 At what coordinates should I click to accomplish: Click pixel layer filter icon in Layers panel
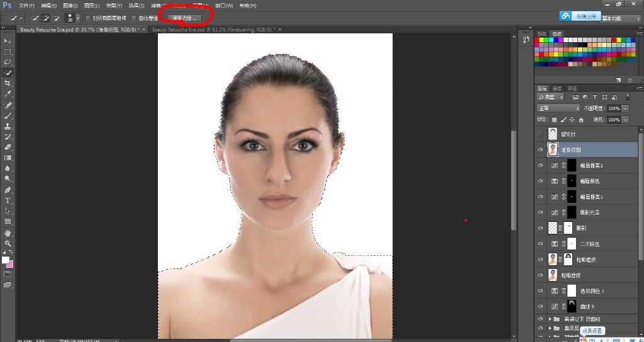(x=575, y=97)
